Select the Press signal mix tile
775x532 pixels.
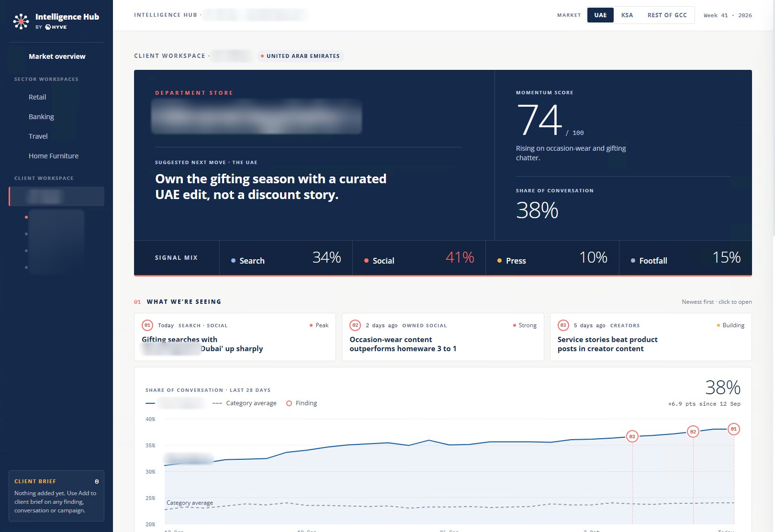(552, 258)
